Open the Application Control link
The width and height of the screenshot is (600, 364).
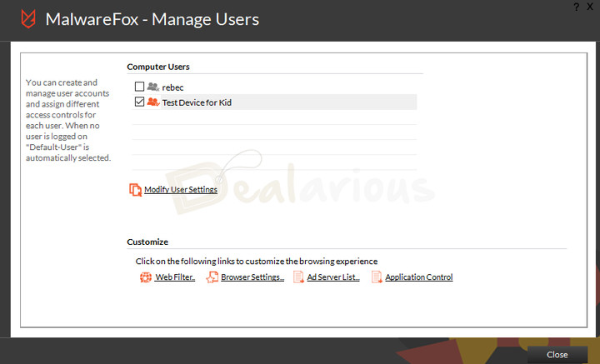coord(419,277)
